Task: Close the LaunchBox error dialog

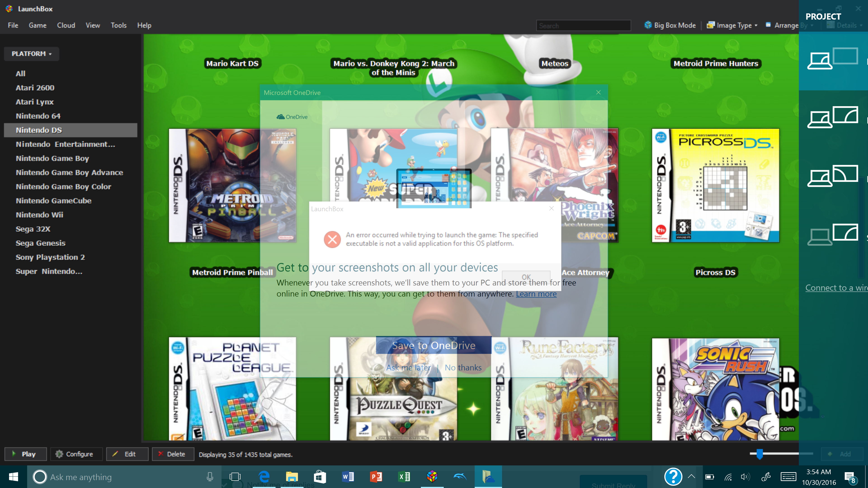Action: click(x=552, y=209)
